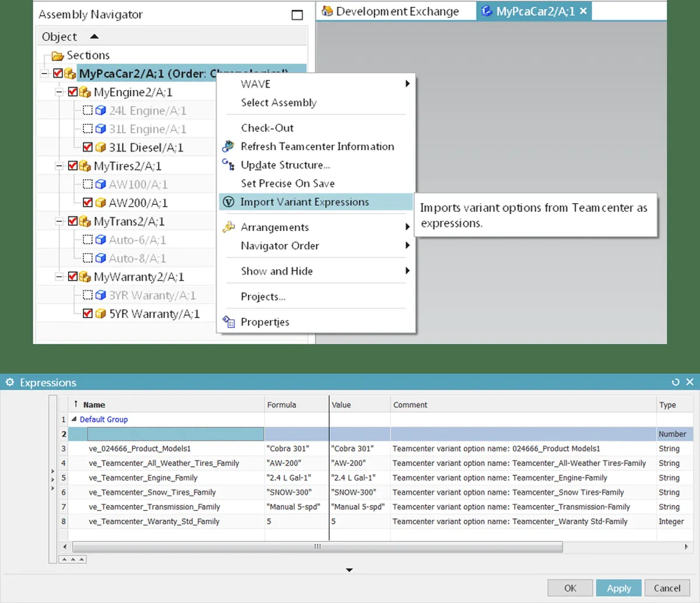Click the horizontal scrollbar in Expressions table

pos(317,547)
